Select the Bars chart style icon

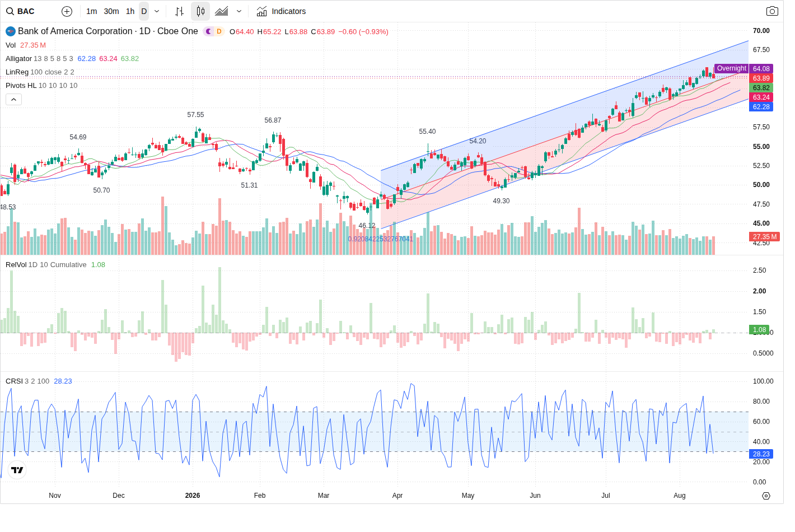(x=179, y=11)
